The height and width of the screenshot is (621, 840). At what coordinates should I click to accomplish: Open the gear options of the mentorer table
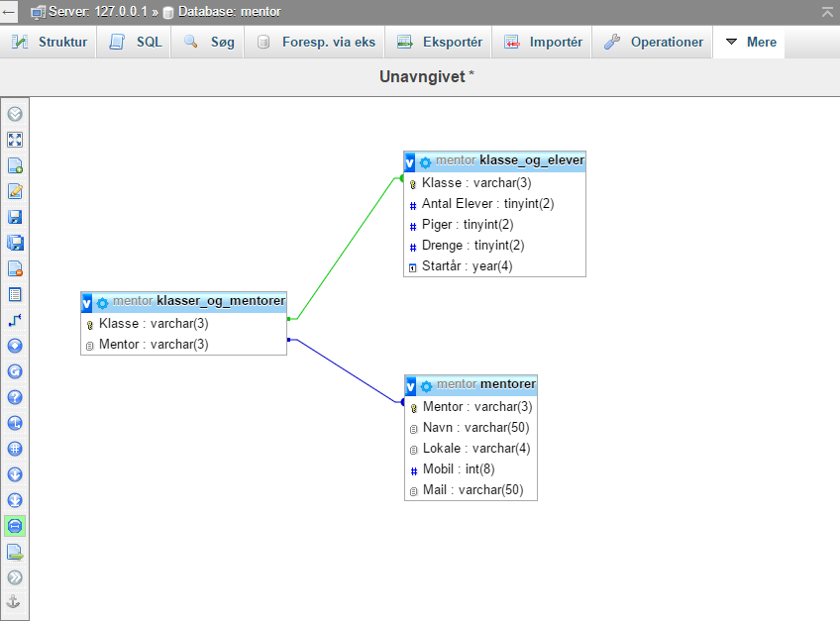pos(426,386)
